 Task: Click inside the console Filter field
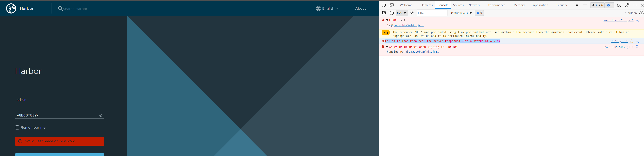pyautogui.click(x=432, y=13)
